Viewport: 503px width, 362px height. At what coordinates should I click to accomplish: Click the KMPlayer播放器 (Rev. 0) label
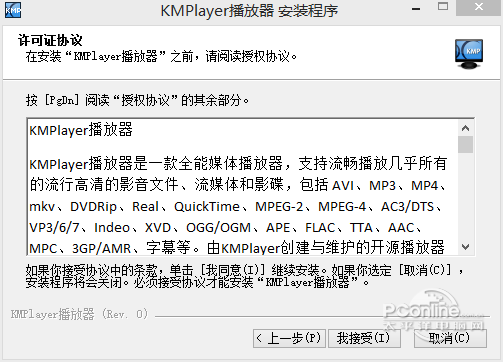click(x=79, y=314)
